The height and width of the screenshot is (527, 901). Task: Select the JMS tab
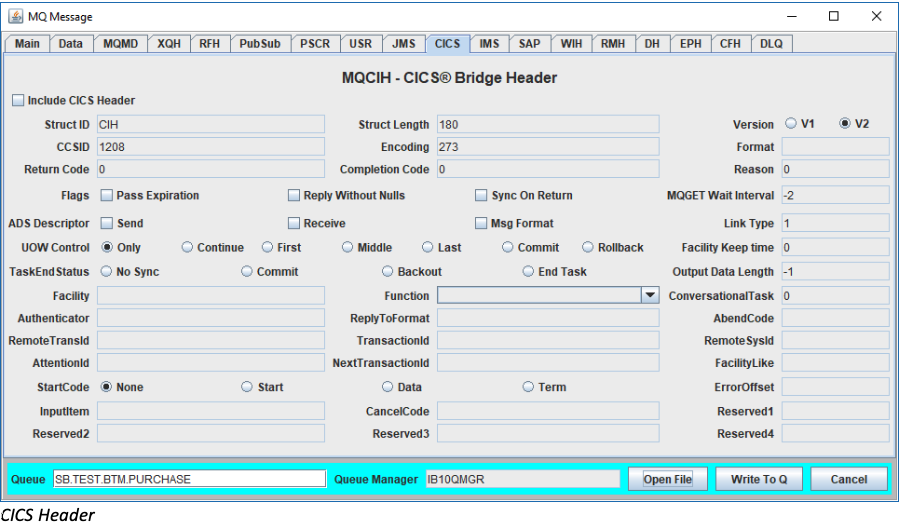[x=404, y=44]
